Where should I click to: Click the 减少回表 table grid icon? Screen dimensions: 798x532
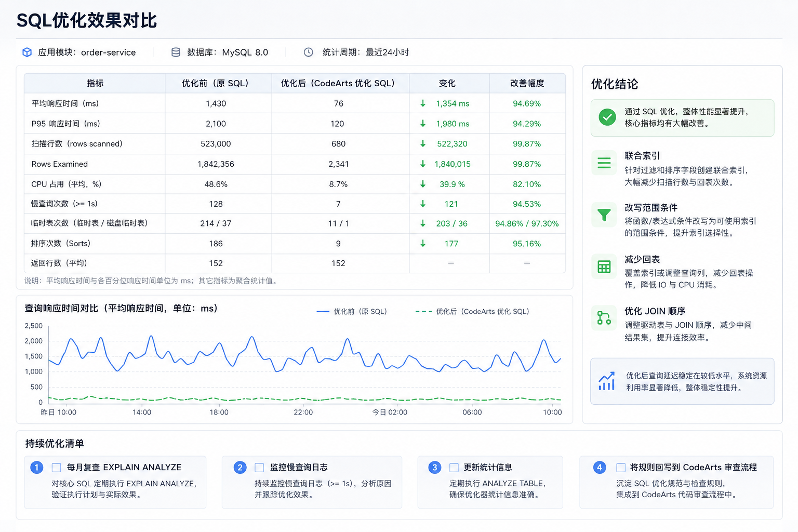click(x=604, y=267)
